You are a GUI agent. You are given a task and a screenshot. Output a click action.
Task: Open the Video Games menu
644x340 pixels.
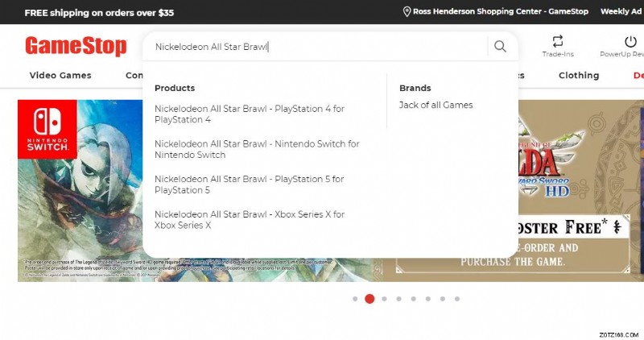60,76
